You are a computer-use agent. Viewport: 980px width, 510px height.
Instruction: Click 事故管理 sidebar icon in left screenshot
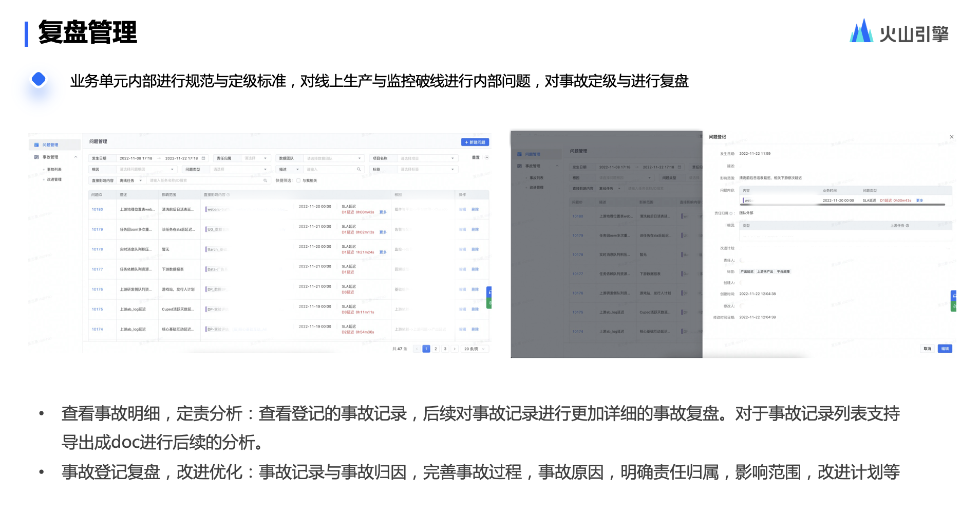(x=36, y=157)
